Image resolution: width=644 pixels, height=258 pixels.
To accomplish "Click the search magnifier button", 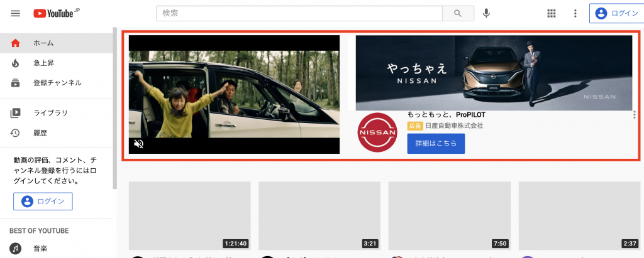I will [458, 13].
